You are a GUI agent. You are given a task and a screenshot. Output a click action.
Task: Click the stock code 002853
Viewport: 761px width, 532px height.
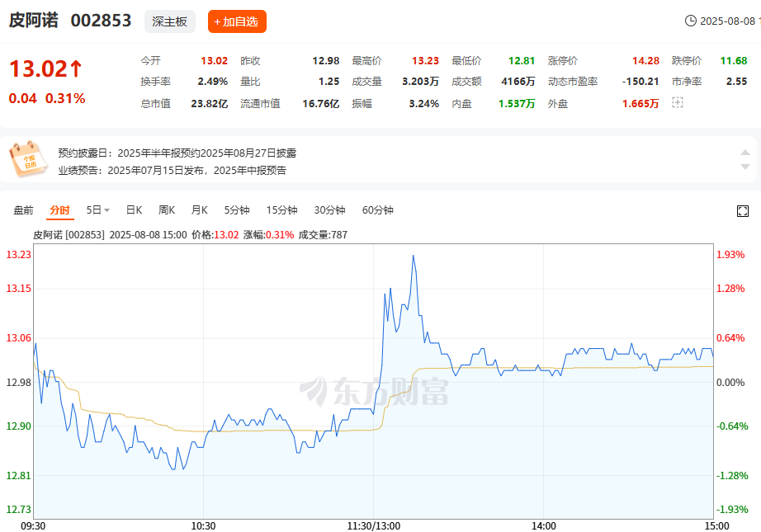(x=101, y=21)
